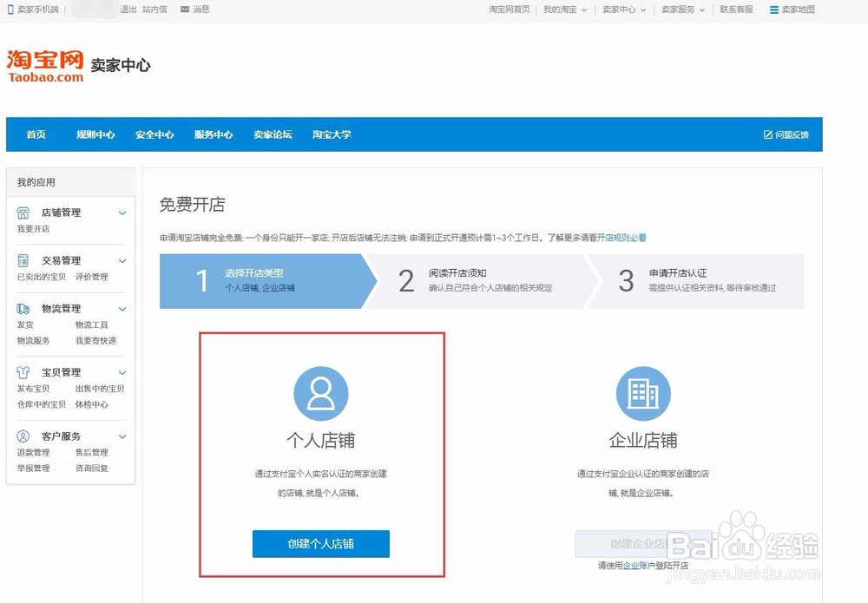The image size is (868, 603).
Task: Click the 宝贝管理 shirt icon
Action: click(23, 372)
